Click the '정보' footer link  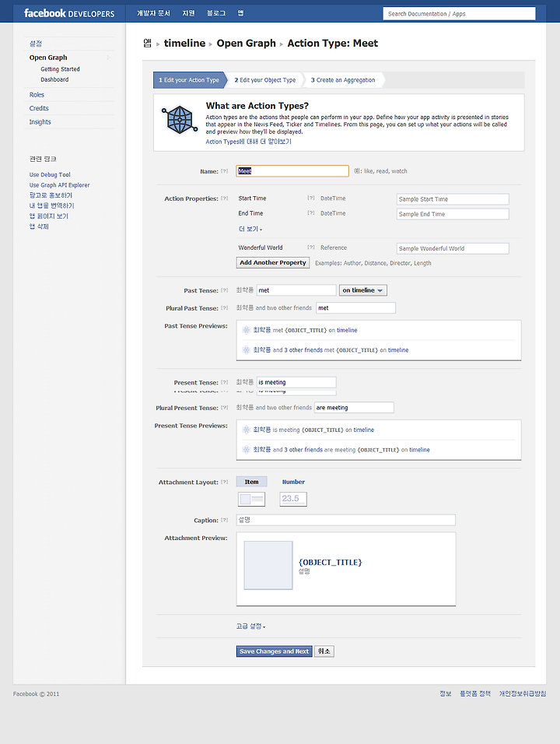445,693
